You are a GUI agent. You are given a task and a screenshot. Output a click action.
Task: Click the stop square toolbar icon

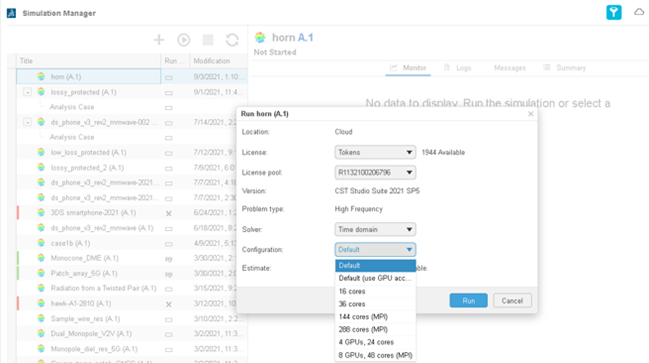[208, 40]
